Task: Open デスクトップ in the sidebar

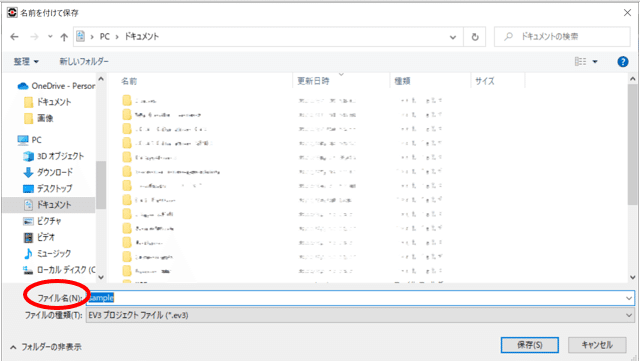Action: [54, 188]
